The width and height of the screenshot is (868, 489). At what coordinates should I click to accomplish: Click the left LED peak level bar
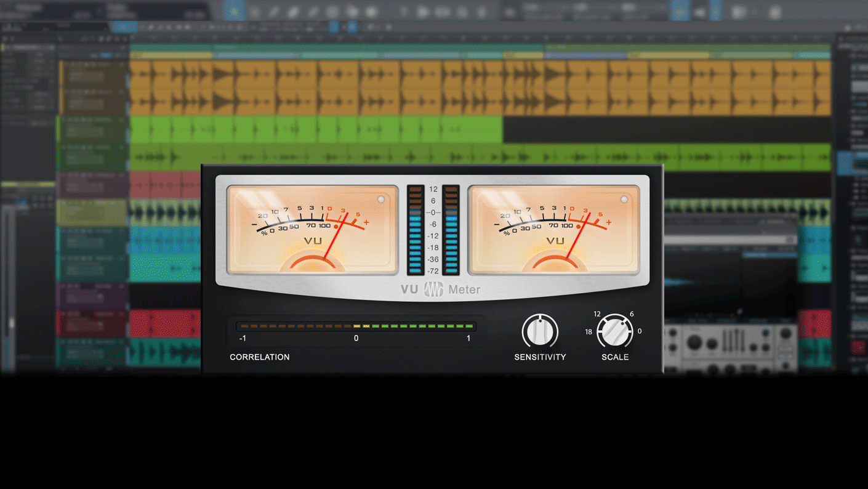point(416,230)
